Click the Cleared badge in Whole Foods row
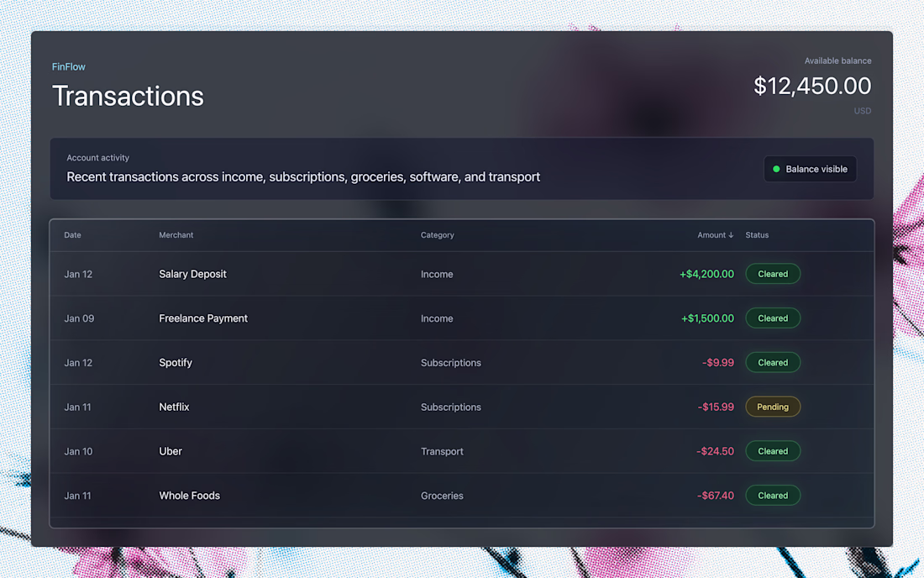Image resolution: width=924 pixels, height=578 pixels. (773, 496)
